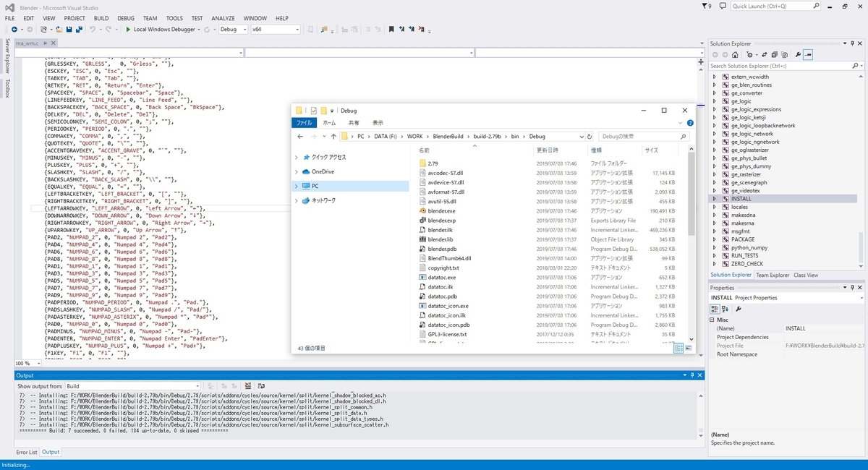The image size is (868, 470).
Task: Click Property Pages wrench in Properties panel
Action: (x=738, y=309)
